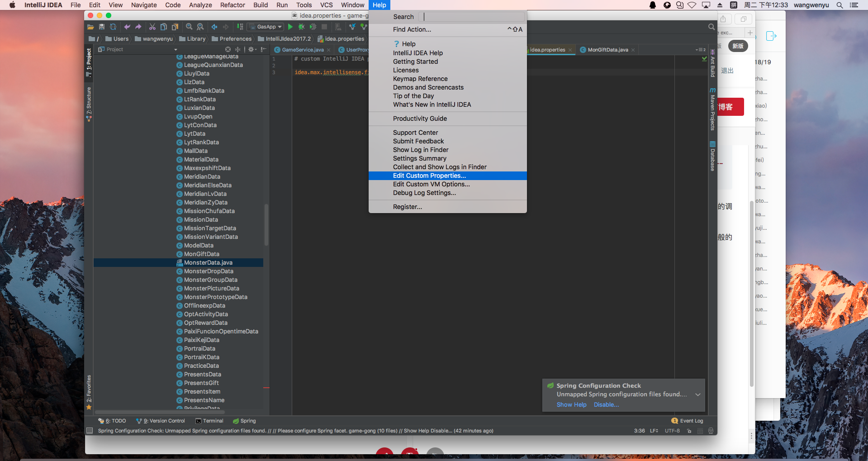Click the Disable link in notification
The width and height of the screenshot is (868, 461).
coord(606,404)
